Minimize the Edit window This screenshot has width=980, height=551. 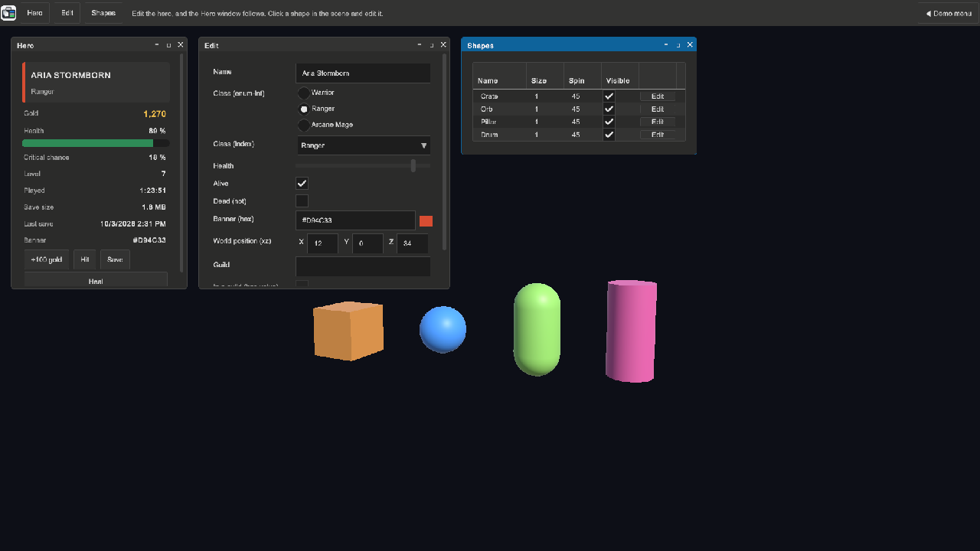click(420, 45)
